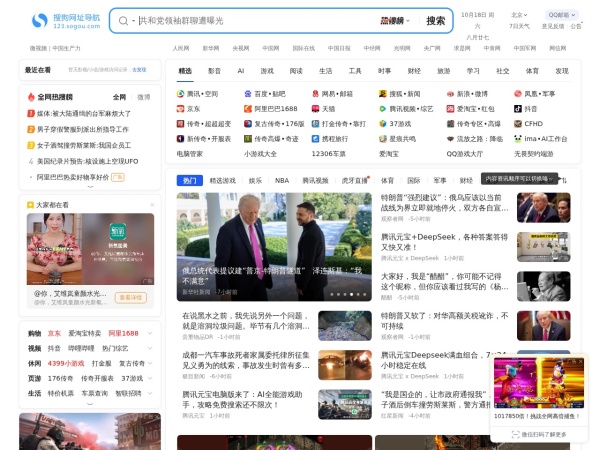Open the 腾讯 icon next to 空间
Screen dimensions: 600x450
[x=180, y=94]
